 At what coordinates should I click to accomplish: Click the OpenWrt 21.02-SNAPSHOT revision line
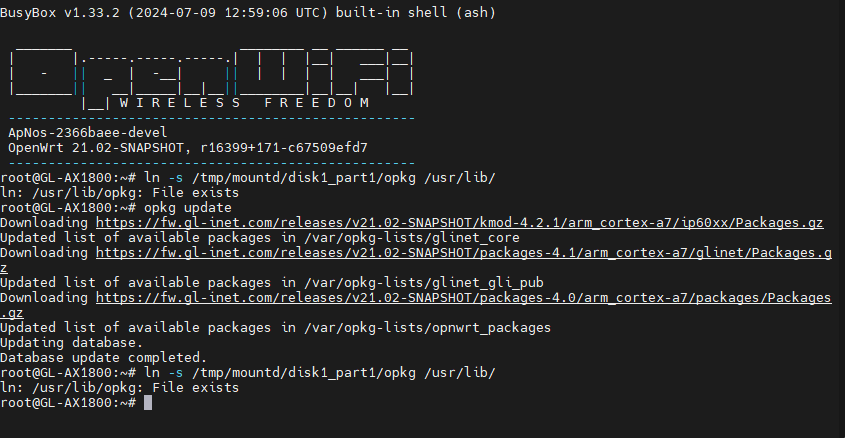click(x=188, y=148)
